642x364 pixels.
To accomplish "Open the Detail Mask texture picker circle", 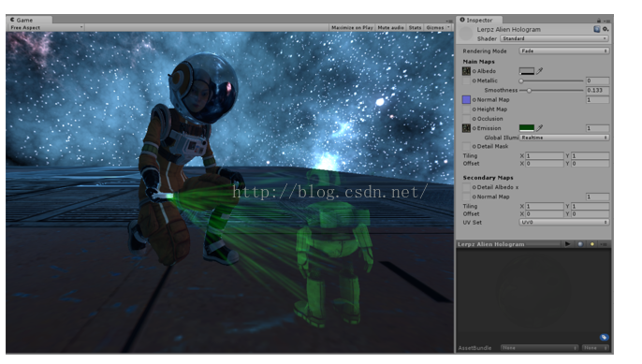I will (x=474, y=147).
